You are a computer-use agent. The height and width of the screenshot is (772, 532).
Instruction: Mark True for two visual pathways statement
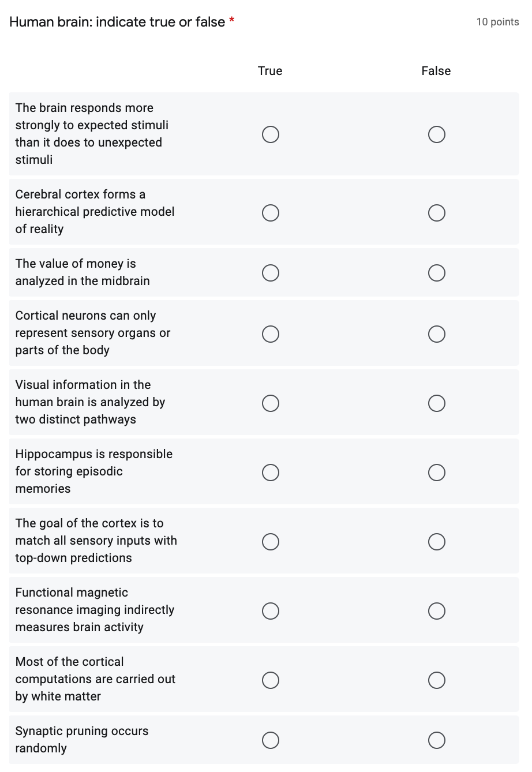271,403
